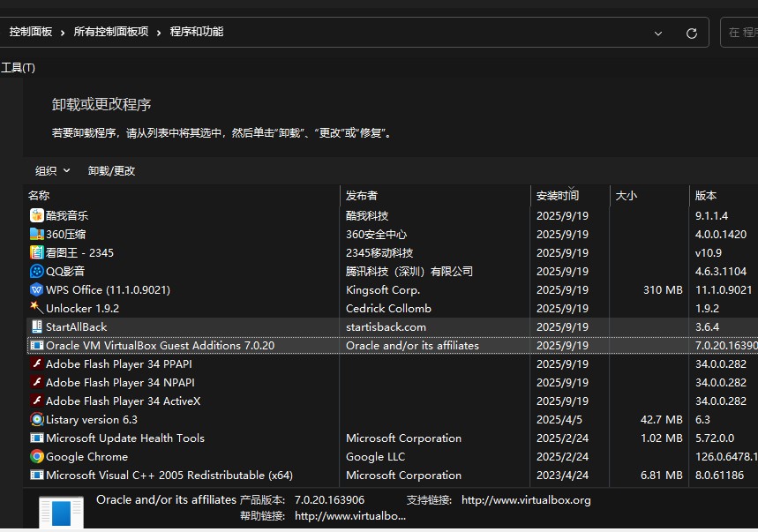Click publisher cell Cedrick Collomb

[388, 308]
